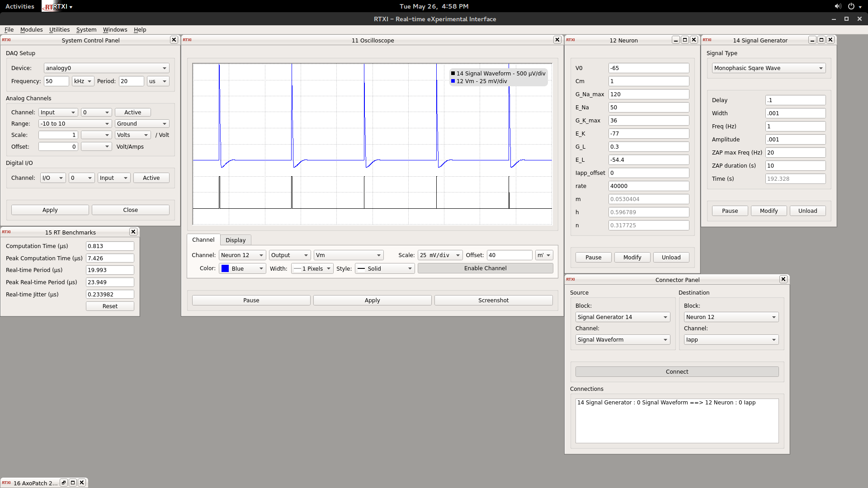Select the Monophasic Square Wave signal type dropdown
Screen dimensions: 868x488
(769, 67)
